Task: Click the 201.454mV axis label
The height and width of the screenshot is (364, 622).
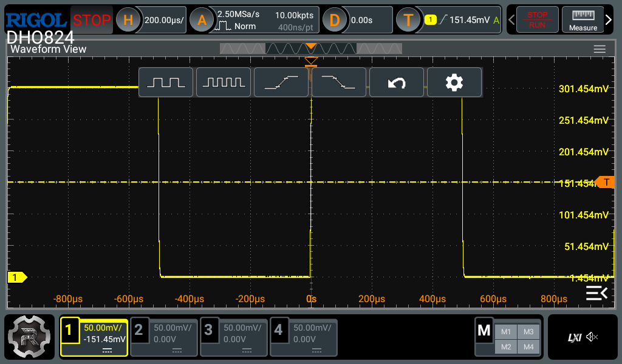Action: 583,152
